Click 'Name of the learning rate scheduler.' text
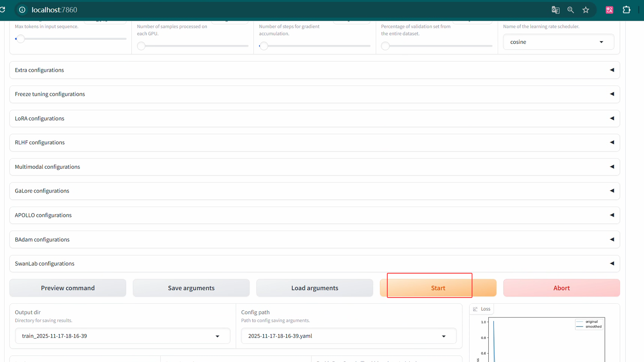The width and height of the screenshot is (644, 362). coord(541,27)
